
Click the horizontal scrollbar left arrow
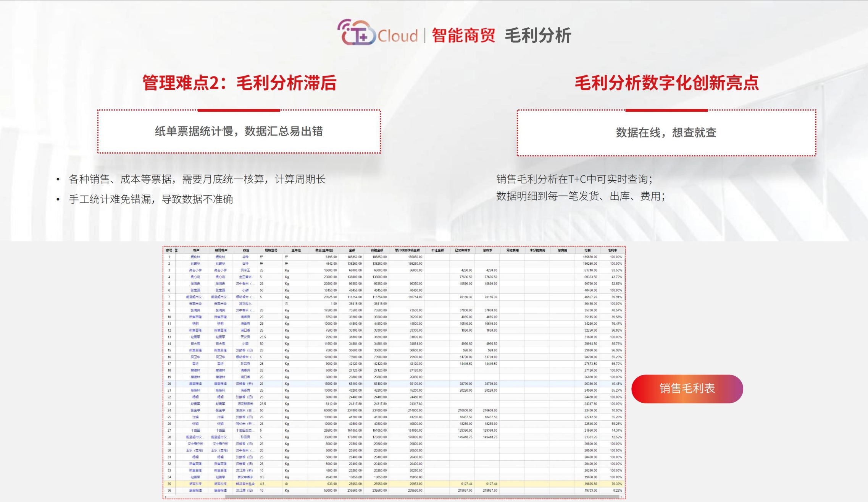[165, 497]
